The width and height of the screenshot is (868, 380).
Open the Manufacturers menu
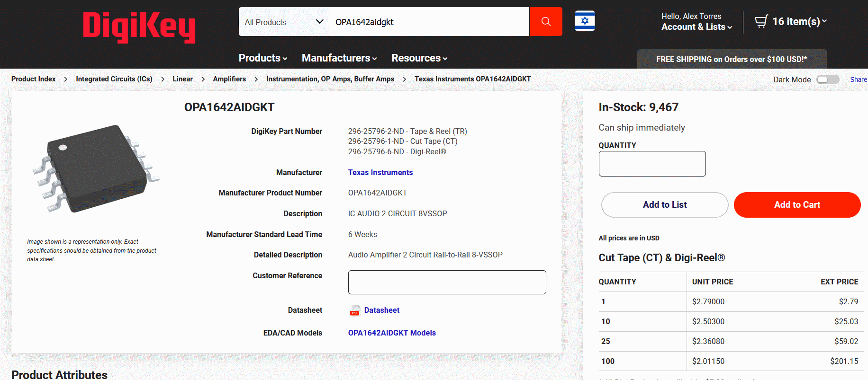tap(339, 58)
